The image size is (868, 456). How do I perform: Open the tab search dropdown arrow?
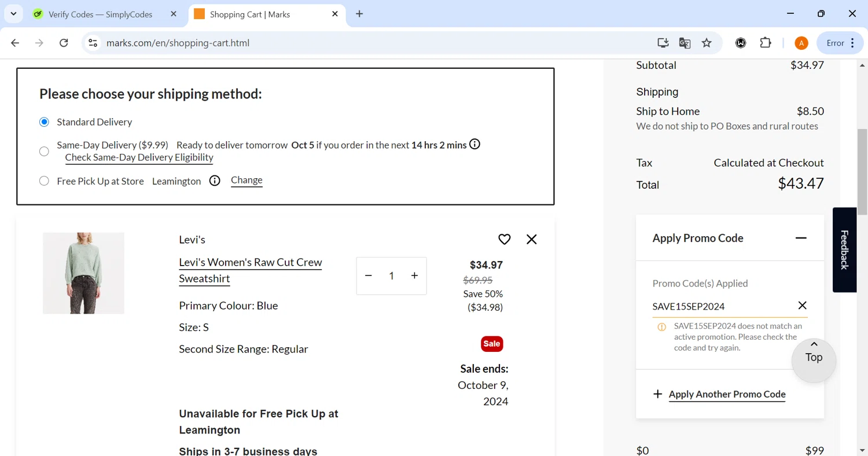[x=13, y=14]
